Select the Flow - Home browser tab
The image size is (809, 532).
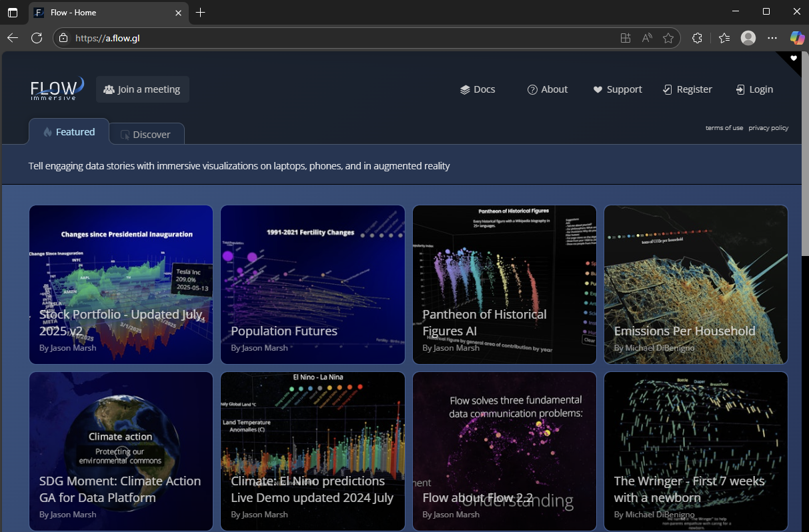(109, 12)
